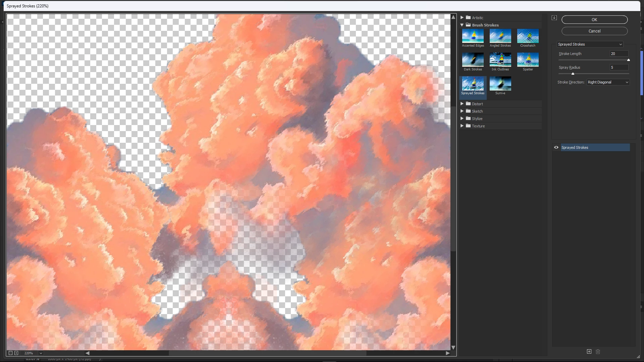Pick the Dark Strokes filter thumbnail
Image resolution: width=644 pixels, height=362 pixels.
473,60
